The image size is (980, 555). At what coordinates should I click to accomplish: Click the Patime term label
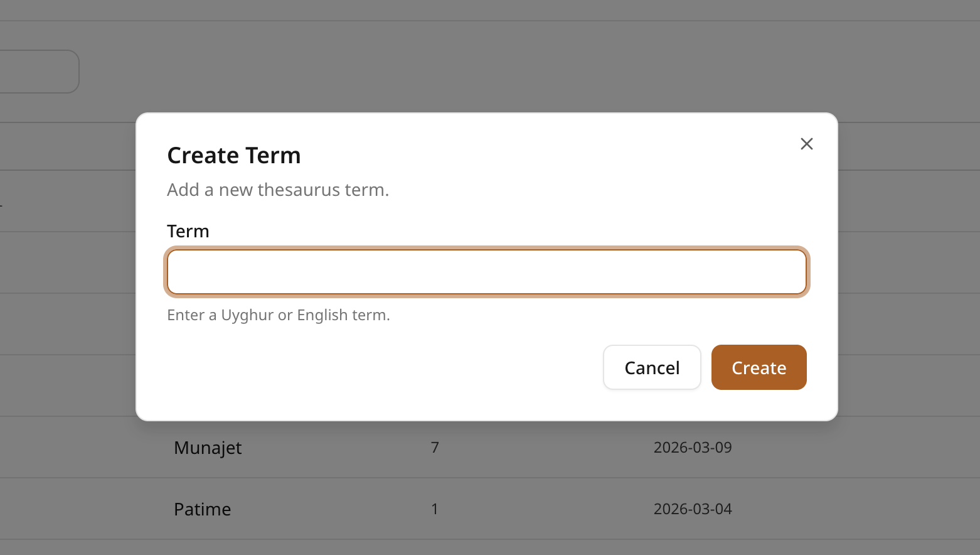click(202, 509)
